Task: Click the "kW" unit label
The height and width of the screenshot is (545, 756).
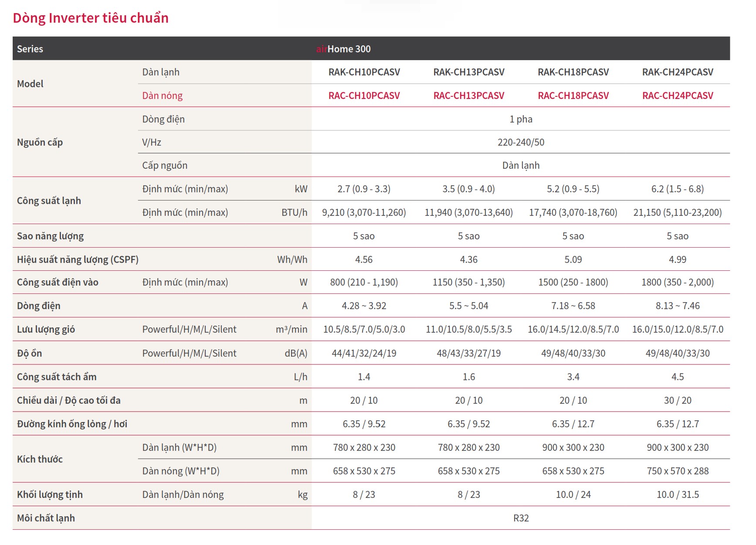Action: [301, 189]
